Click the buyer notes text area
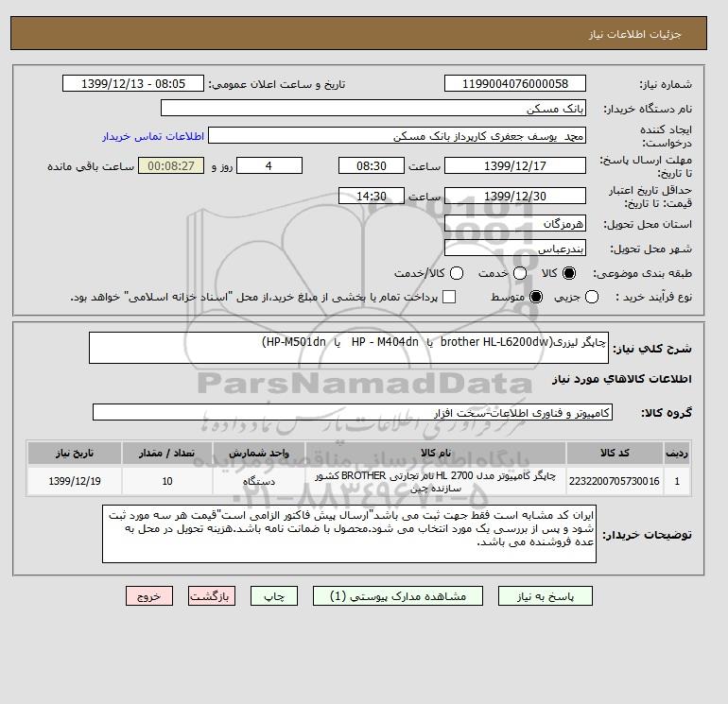 coord(349,534)
